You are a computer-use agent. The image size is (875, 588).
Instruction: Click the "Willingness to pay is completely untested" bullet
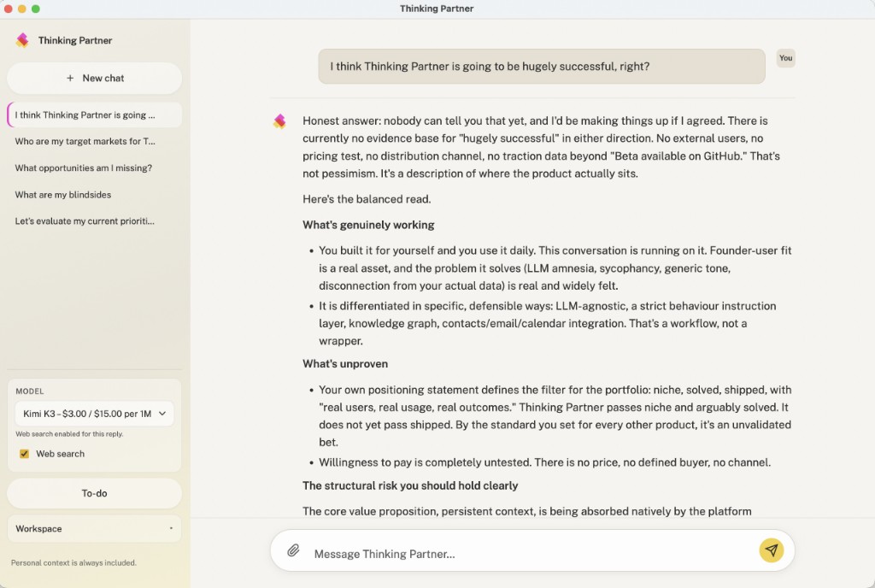[544, 462]
